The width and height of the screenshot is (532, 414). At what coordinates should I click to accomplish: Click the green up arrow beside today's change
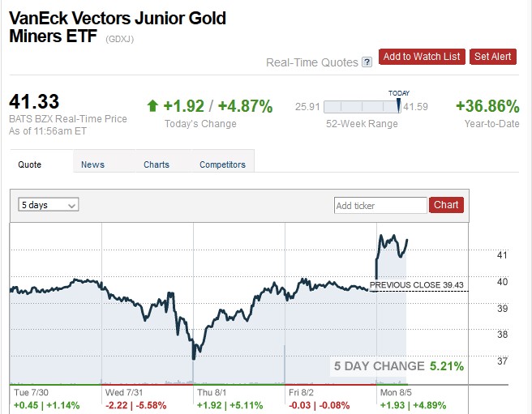coord(152,106)
